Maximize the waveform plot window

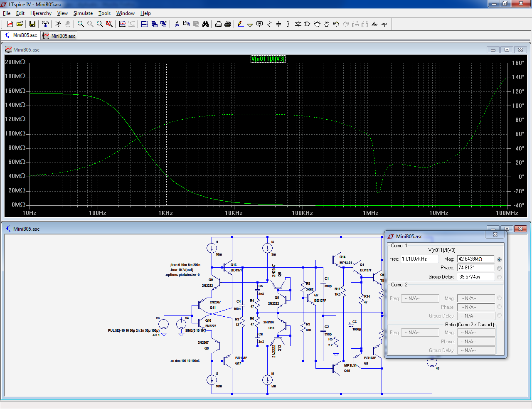(507, 49)
